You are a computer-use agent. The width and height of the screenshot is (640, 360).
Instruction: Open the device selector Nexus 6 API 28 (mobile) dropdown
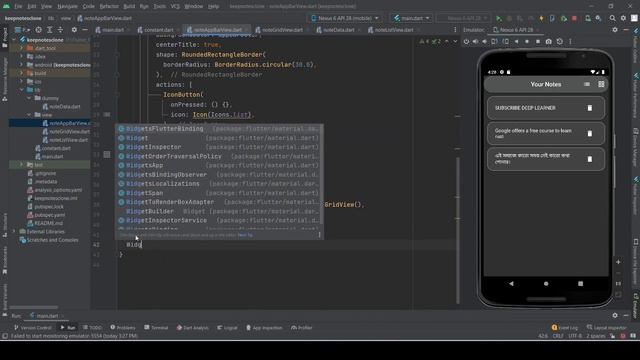345,18
